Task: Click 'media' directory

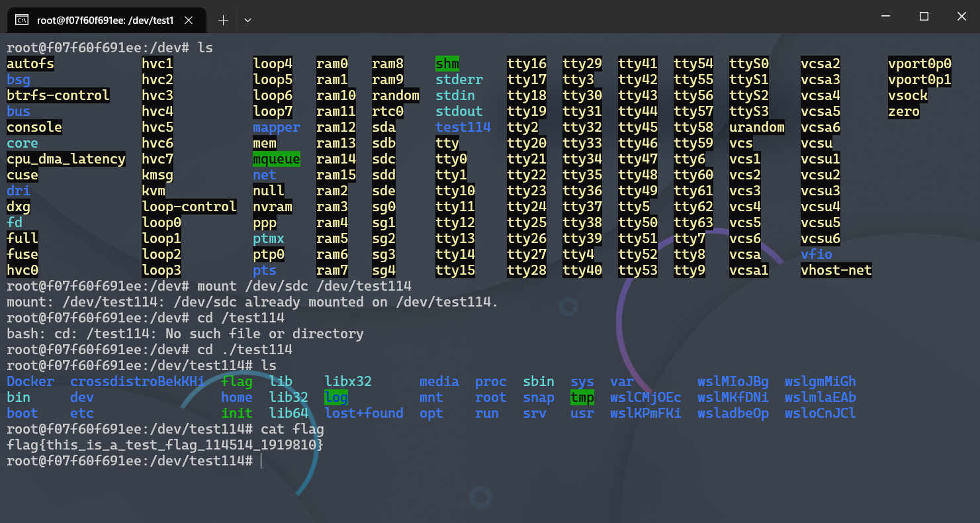Action: [x=439, y=381]
